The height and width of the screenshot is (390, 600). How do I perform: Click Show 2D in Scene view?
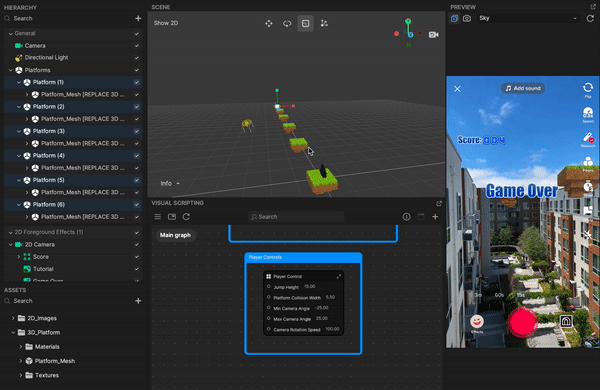pyautogui.click(x=166, y=23)
